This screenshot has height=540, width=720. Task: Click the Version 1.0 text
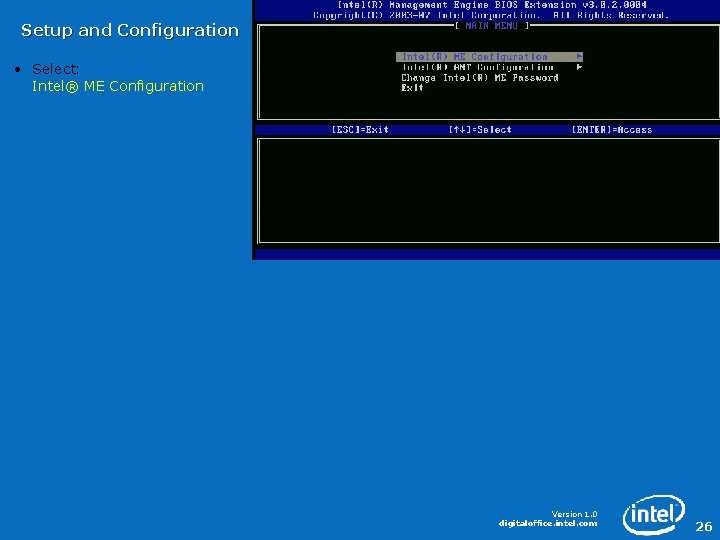574,514
